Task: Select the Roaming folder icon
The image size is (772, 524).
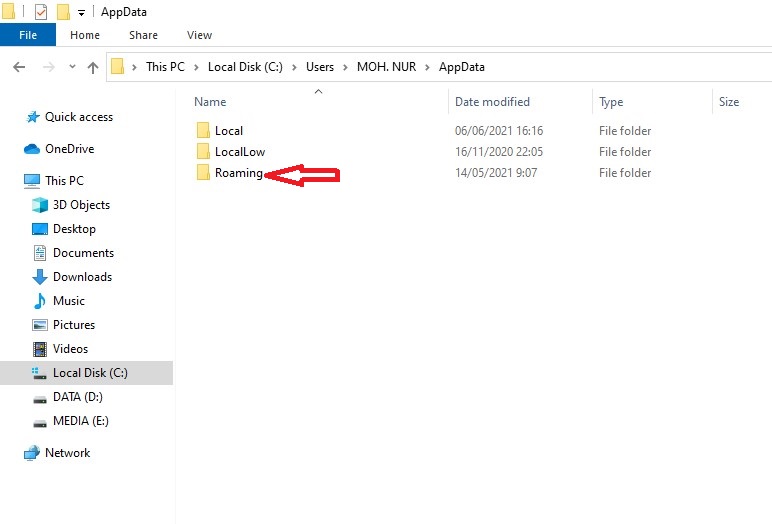Action: tap(203, 172)
